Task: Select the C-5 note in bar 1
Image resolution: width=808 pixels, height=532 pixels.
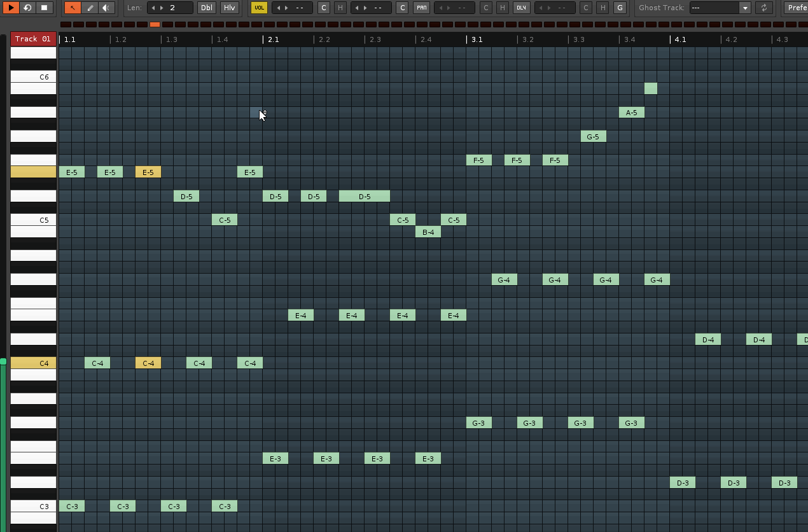Action: [x=225, y=220]
